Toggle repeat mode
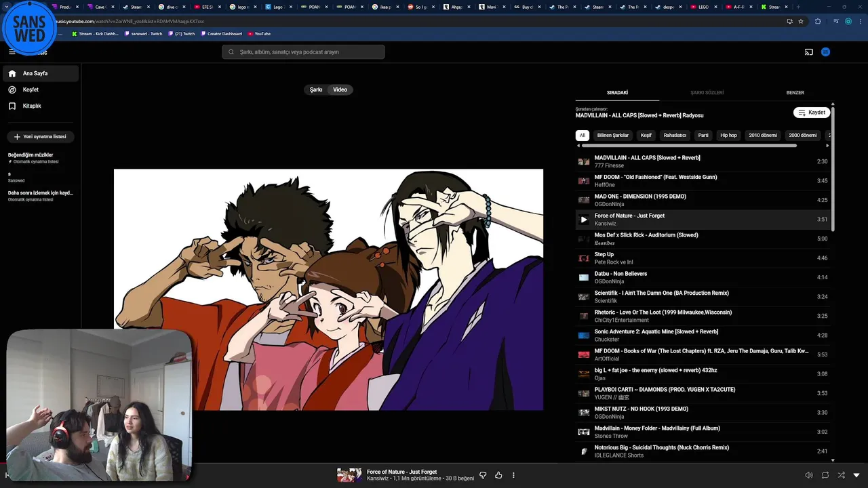This screenshot has width=868, height=488. (825, 475)
